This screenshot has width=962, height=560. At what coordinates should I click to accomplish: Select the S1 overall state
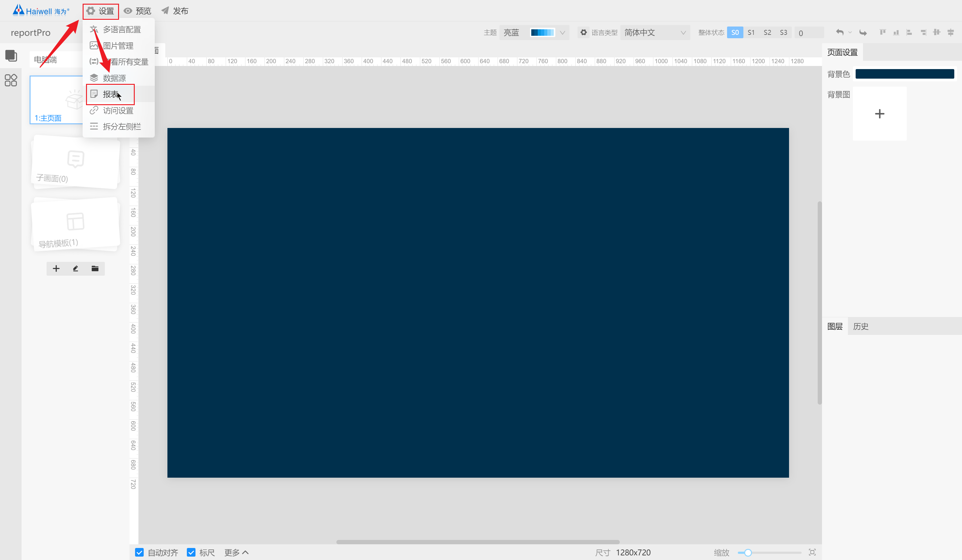751,32
